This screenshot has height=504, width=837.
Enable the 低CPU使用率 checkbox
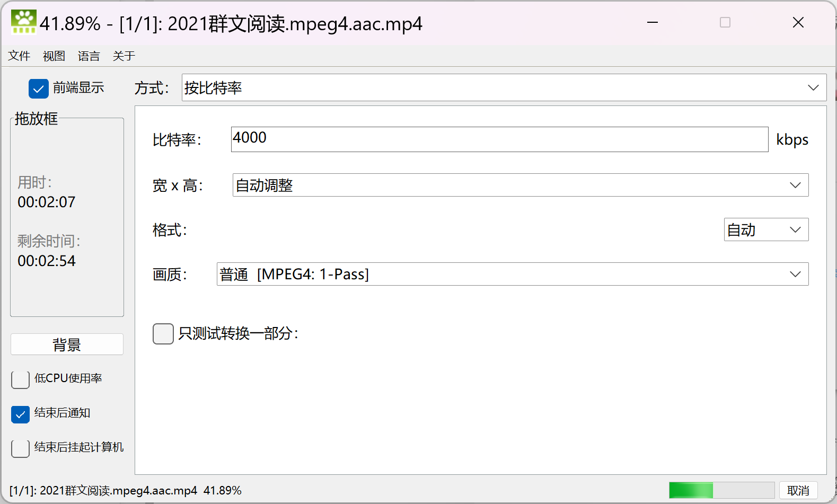[20, 379]
